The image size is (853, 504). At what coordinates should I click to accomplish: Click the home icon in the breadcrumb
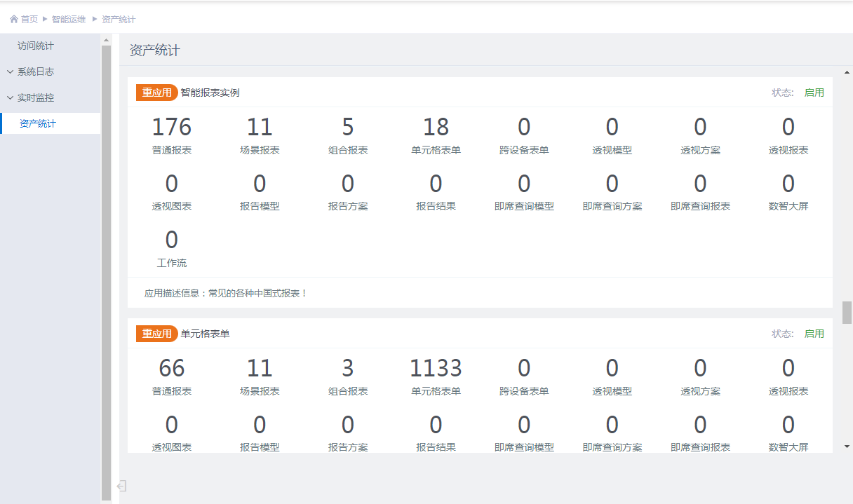[x=14, y=20]
